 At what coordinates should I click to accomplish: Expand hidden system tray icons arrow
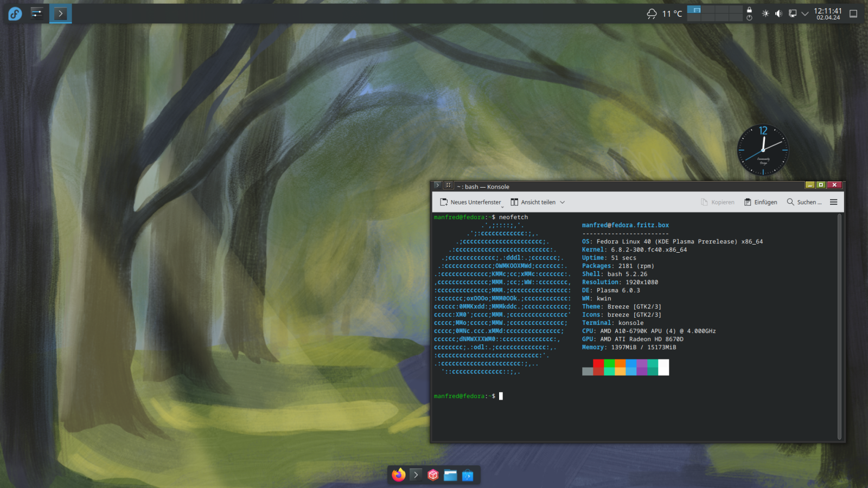coord(805,14)
